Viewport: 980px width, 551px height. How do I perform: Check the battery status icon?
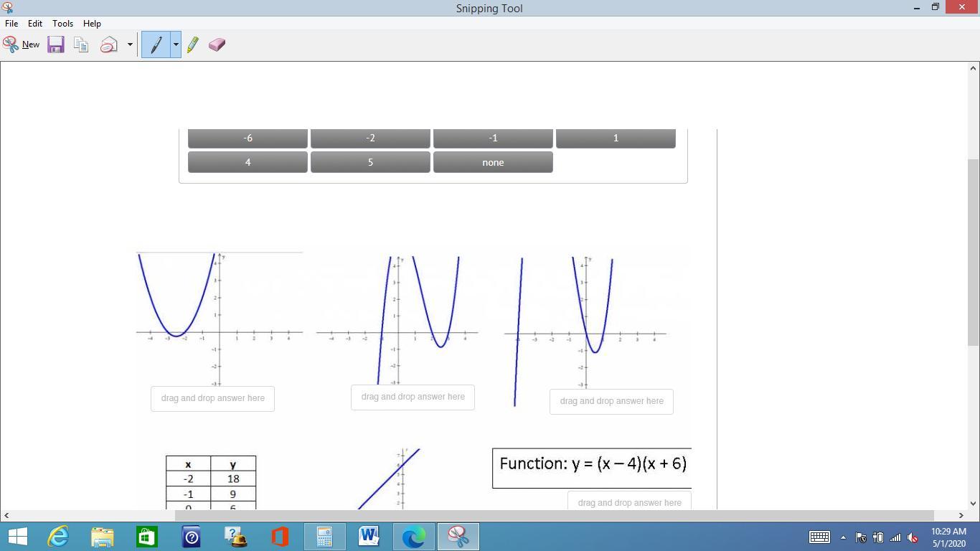877,537
